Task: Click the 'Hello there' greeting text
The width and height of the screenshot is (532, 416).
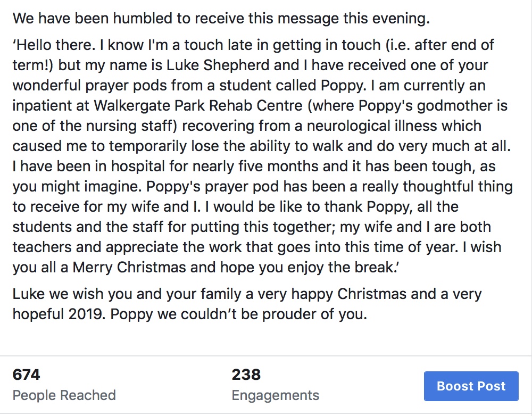Action: click(54, 45)
